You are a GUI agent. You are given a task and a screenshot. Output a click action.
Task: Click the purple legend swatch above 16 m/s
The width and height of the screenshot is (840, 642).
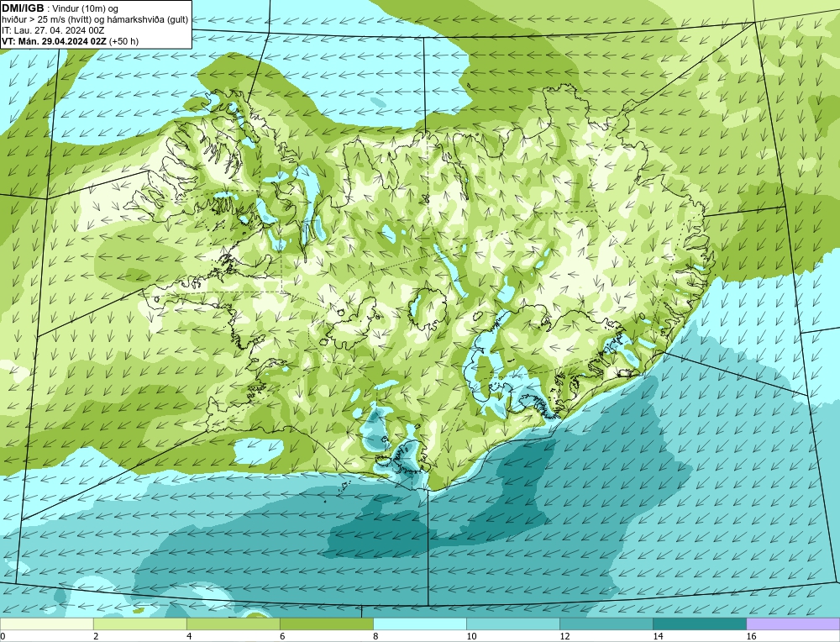coord(793,624)
